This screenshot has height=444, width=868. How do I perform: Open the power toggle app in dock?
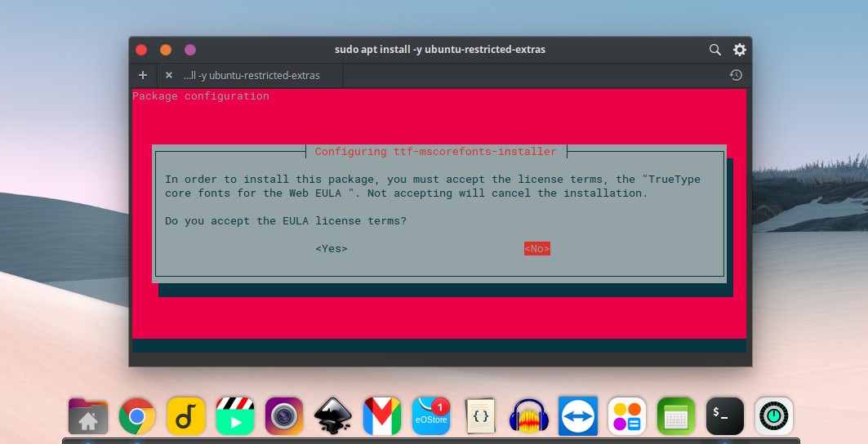coord(774,415)
